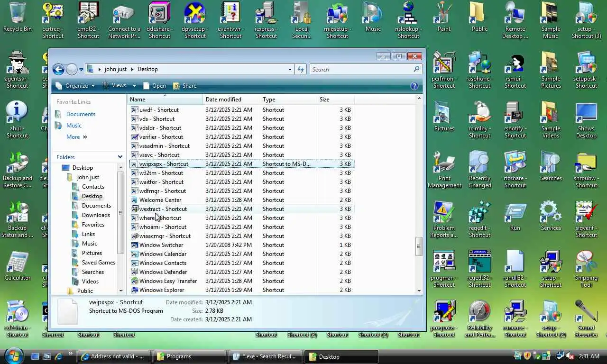Switch to Programs taskbar window
Screen dimensions: 607x364
[190, 356]
